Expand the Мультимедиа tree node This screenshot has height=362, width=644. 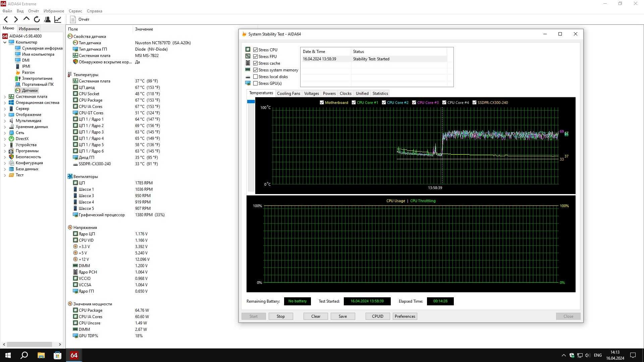coord(5,121)
